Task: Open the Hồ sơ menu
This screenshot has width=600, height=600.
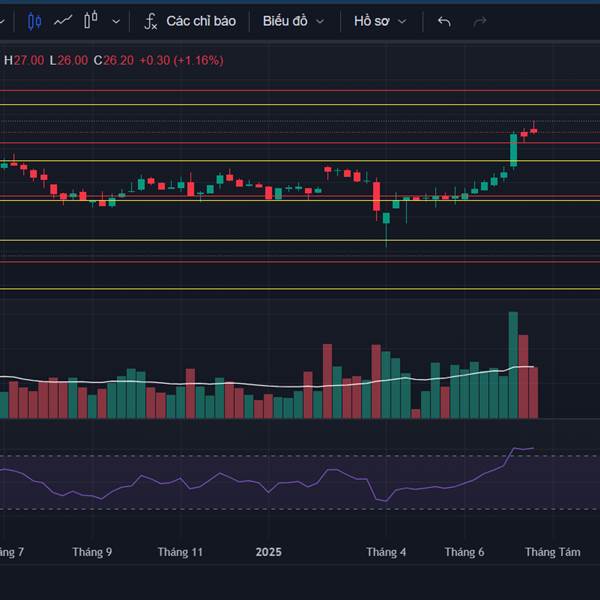Action: pos(372,21)
